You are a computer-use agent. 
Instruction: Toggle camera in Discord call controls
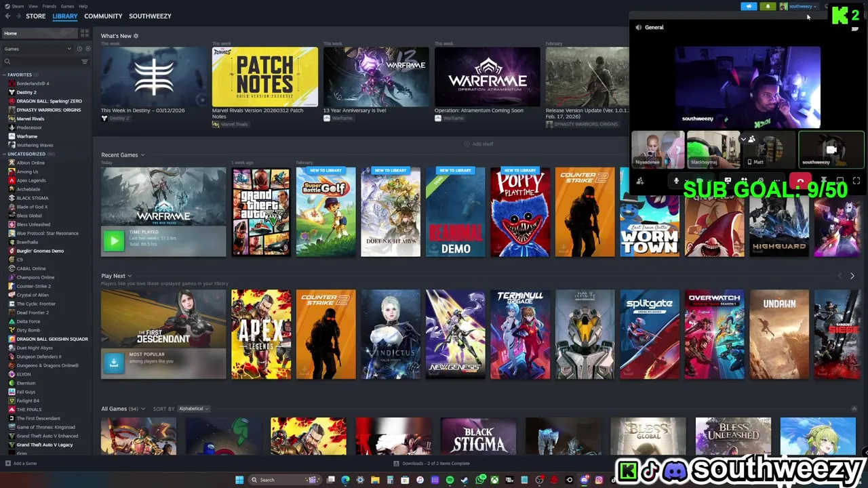pos(699,181)
